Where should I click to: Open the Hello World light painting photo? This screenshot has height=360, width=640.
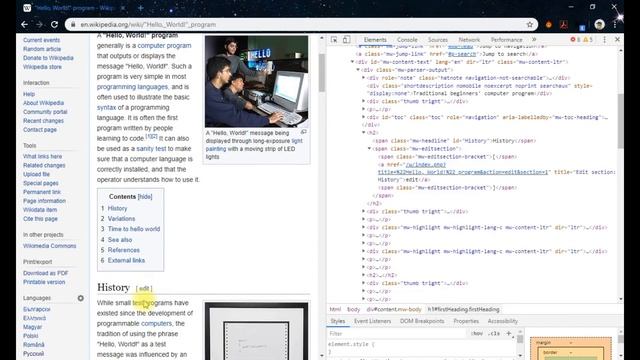click(256, 81)
